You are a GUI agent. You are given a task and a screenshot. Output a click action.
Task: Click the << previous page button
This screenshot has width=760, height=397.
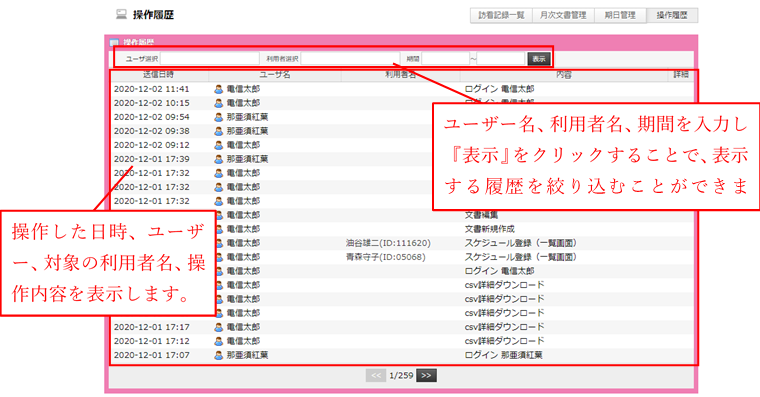click(x=376, y=375)
